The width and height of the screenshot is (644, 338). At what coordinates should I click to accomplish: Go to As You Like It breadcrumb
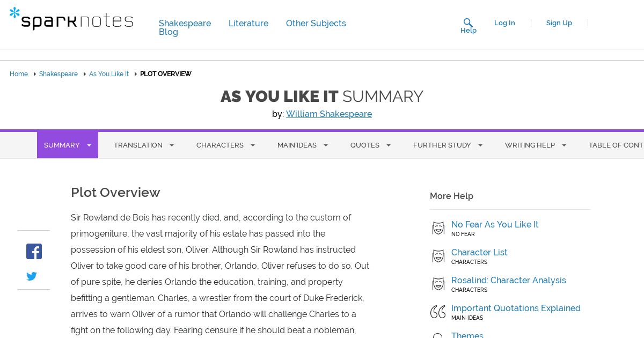[109, 74]
